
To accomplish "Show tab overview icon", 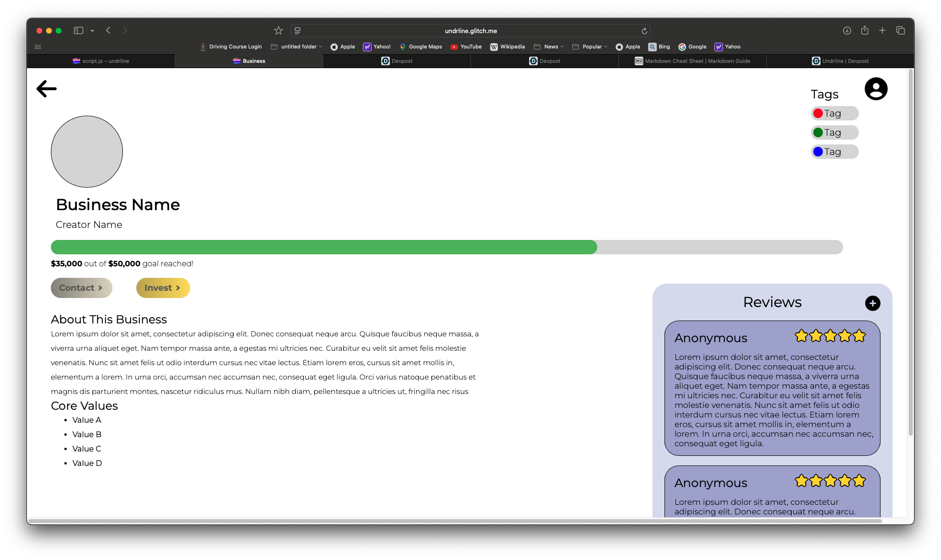I will (x=900, y=31).
